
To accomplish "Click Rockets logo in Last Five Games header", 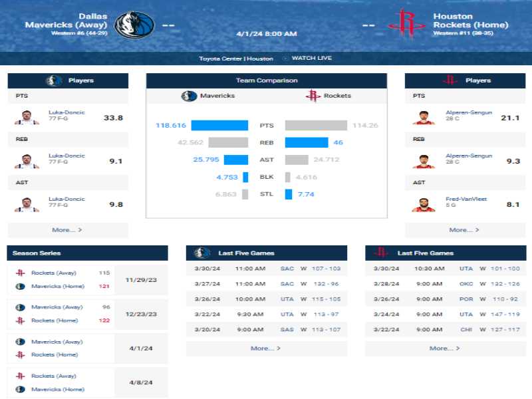I will [x=380, y=253].
